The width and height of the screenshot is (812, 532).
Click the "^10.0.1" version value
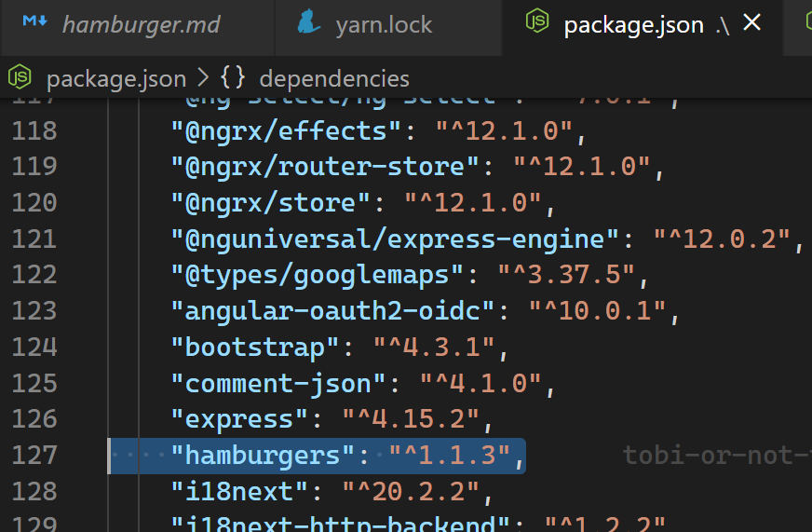coord(597,311)
